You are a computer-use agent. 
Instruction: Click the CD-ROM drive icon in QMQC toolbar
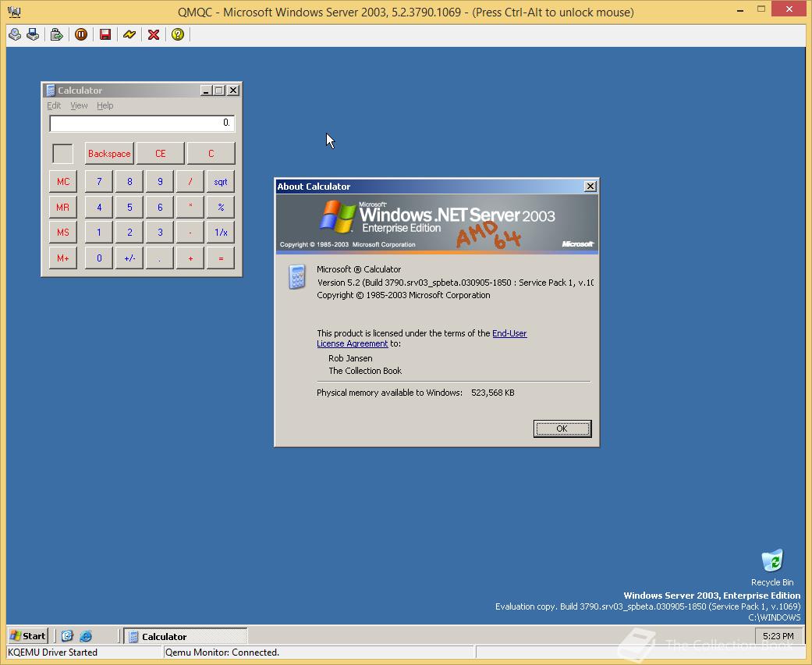pos(15,34)
